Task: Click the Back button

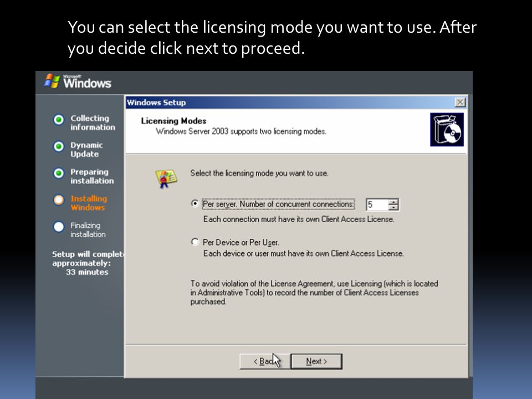Action: [x=265, y=361]
